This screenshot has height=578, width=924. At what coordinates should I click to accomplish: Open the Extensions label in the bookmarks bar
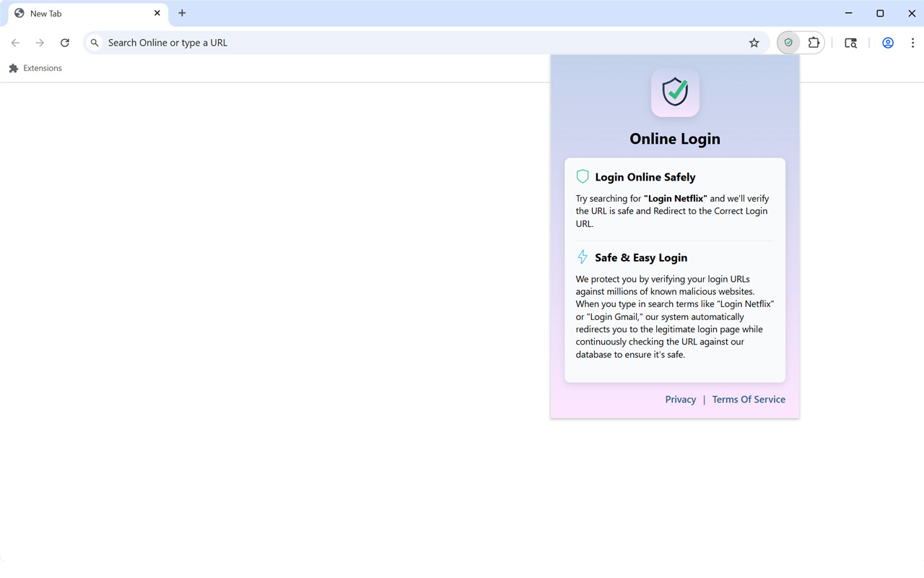click(x=35, y=68)
